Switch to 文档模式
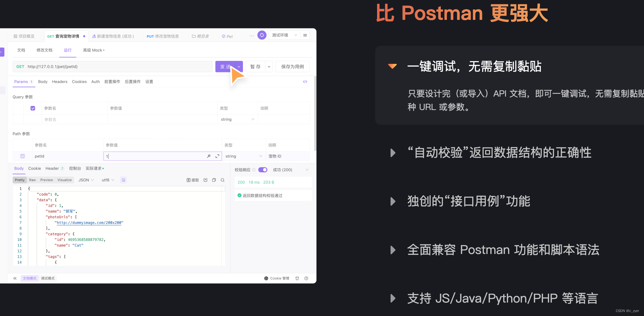The width and height of the screenshot is (644, 316). tap(29, 278)
